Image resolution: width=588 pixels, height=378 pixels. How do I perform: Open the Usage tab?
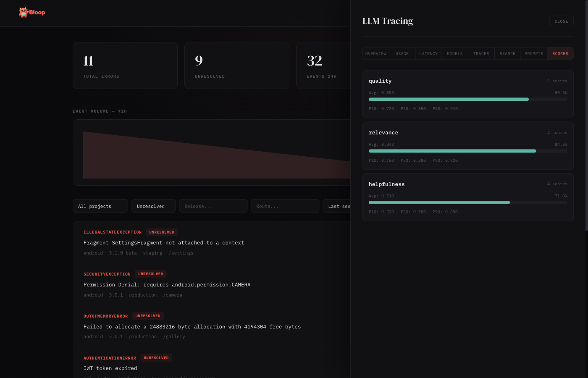pos(402,54)
